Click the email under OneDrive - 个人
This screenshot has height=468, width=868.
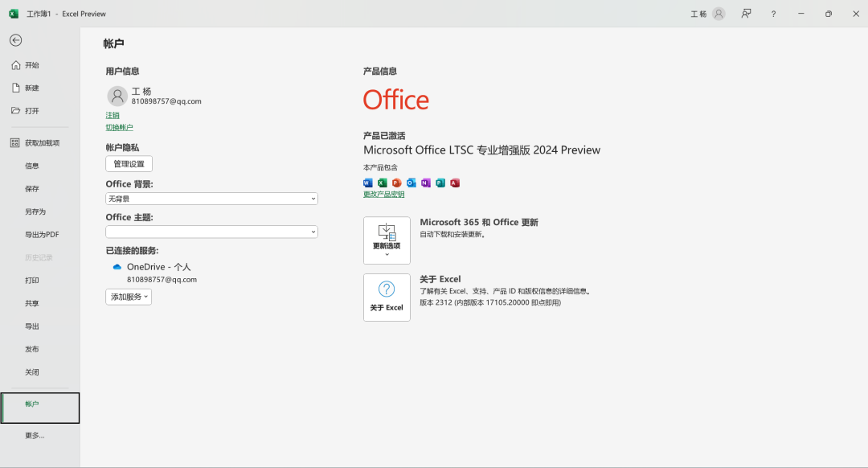pos(162,280)
